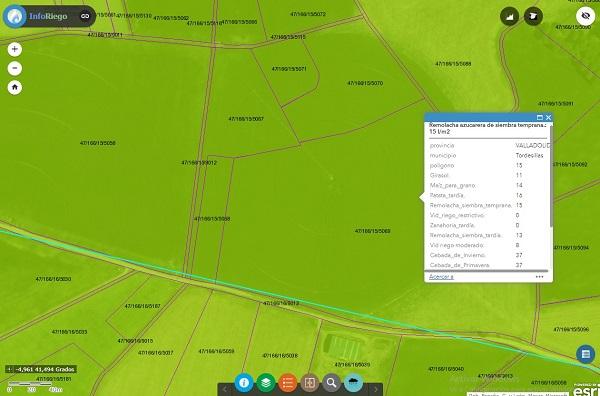Viewport: 600px width, 396px height.
Task: Open the rain cloud weather widget
Action: [x=353, y=383]
